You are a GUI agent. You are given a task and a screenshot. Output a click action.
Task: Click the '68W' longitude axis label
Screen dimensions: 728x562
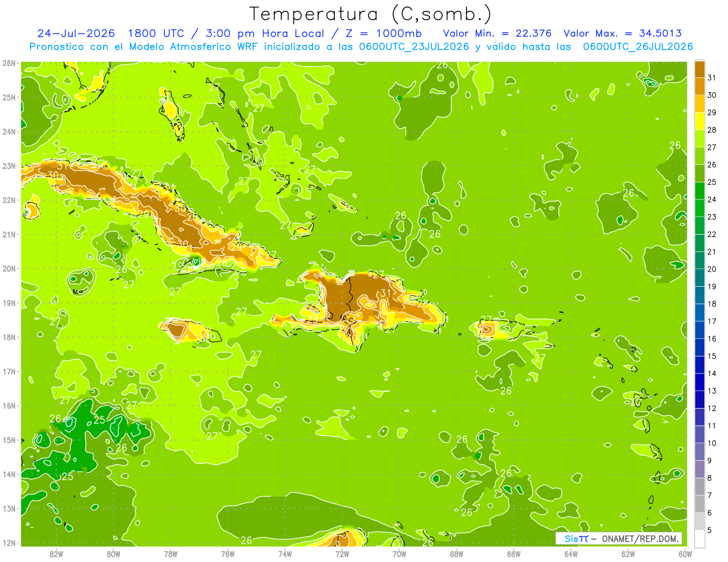point(456,554)
